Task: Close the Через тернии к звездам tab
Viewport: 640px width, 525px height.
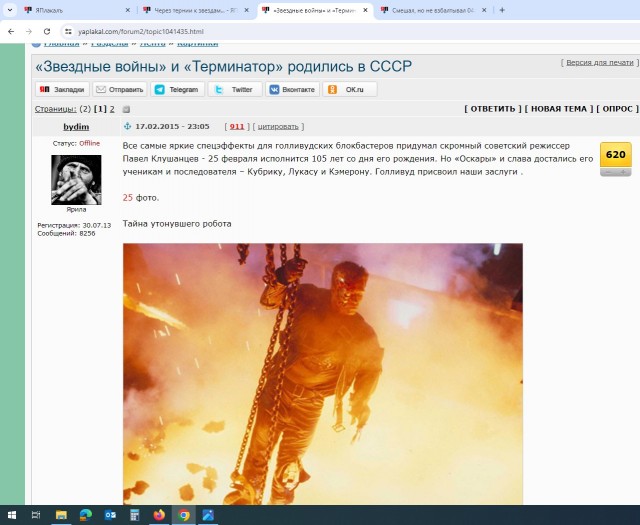Action: click(246, 10)
